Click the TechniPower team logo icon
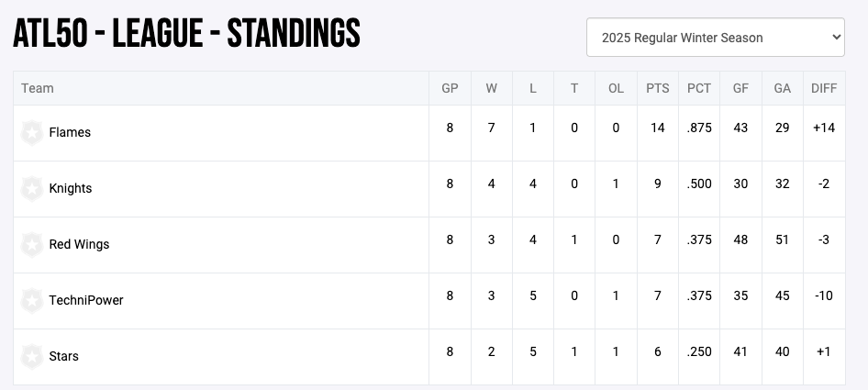This screenshot has height=390, width=868. pos(32,301)
